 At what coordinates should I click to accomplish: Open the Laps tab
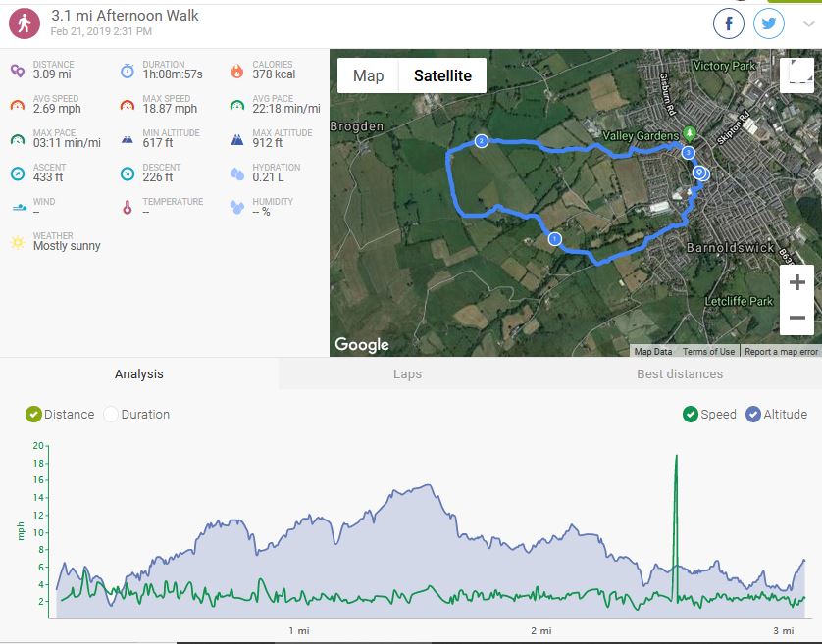pyautogui.click(x=407, y=374)
